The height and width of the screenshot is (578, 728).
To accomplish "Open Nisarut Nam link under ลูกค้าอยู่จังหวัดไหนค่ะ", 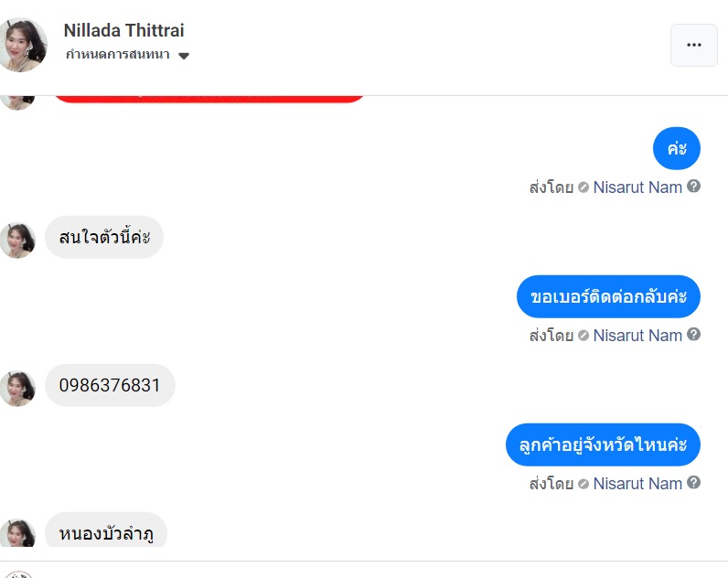I will point(637,484).
